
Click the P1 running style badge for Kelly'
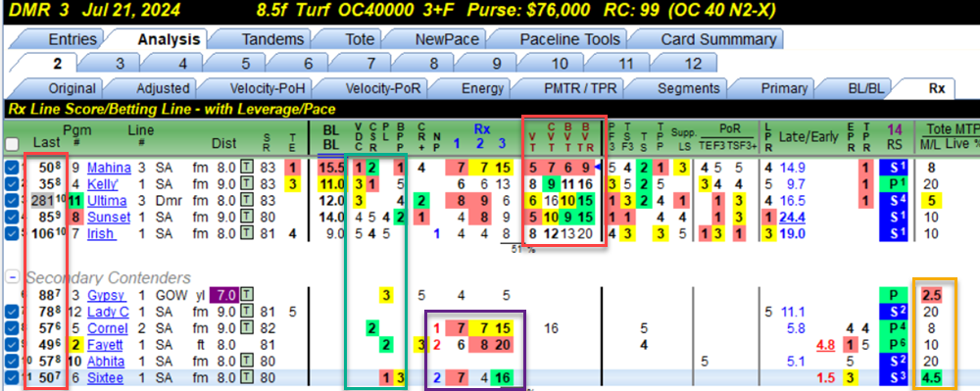point(894,185)
